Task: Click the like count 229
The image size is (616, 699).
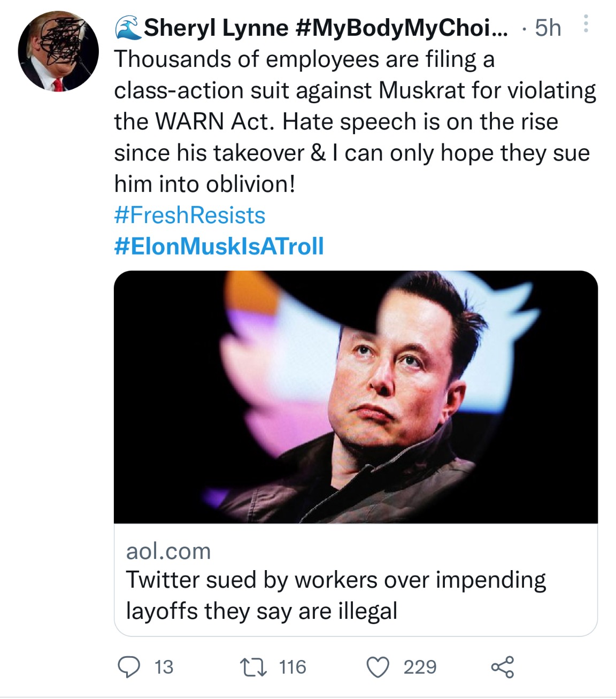Action: [x=420, y=667]
